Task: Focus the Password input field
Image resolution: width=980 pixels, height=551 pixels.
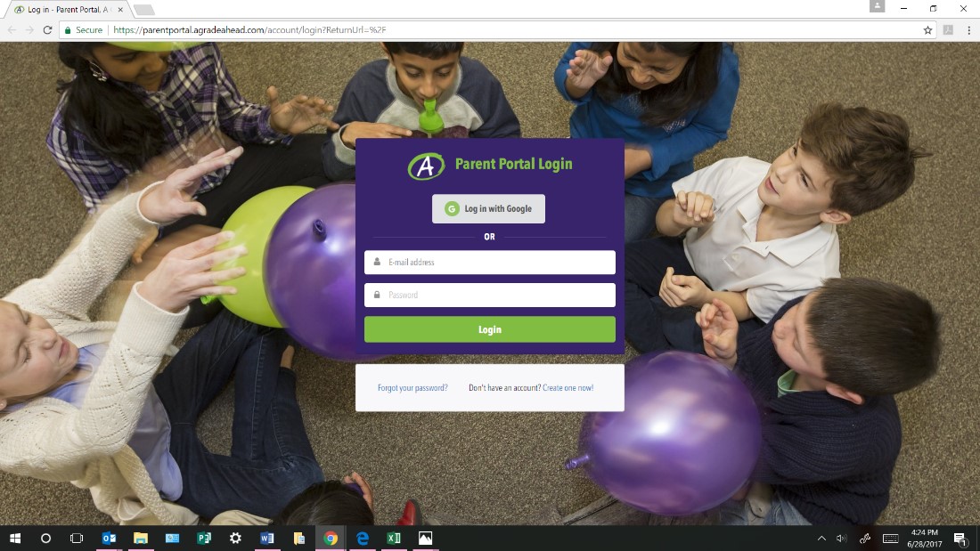Action: coord(489,295)
